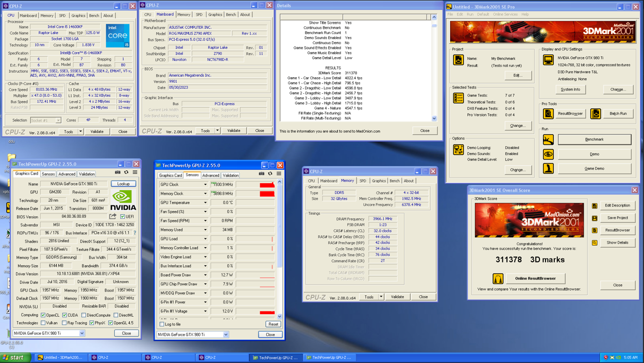This screenshot has height=363, width=644.
Task: Click the Game Demo joystick icon
Action: pyautogui.click(x=548, y=168)
